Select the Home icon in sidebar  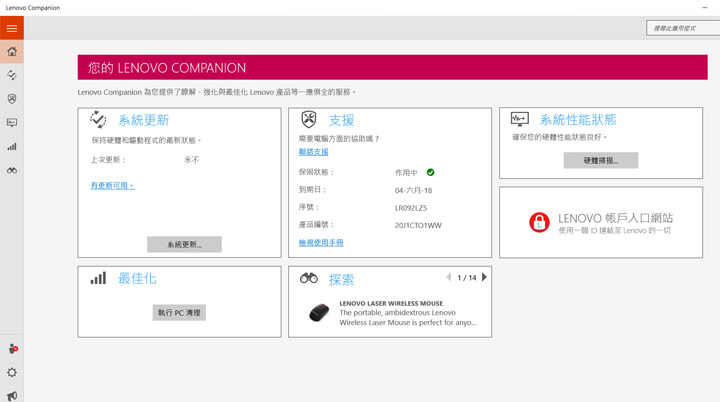click(x=12, y=52)
